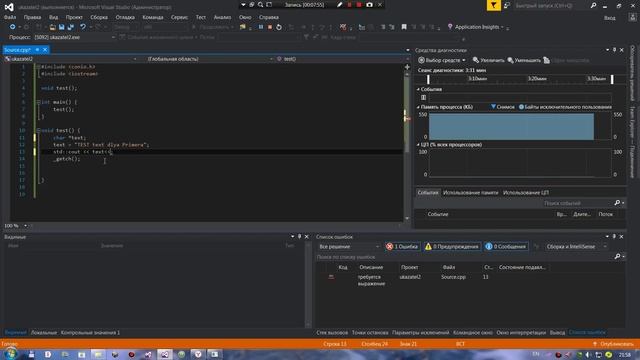Viewport: 640px width, 360px height.
Task: Click the Application Insights icon
Action: [450, 27]
